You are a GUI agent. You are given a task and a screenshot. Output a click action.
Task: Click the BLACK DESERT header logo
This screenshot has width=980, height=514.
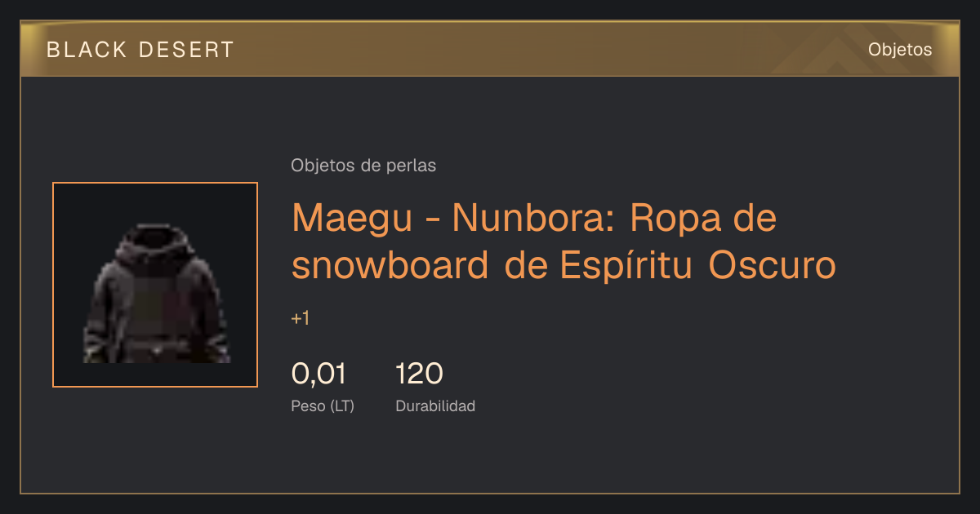(140, 50)
